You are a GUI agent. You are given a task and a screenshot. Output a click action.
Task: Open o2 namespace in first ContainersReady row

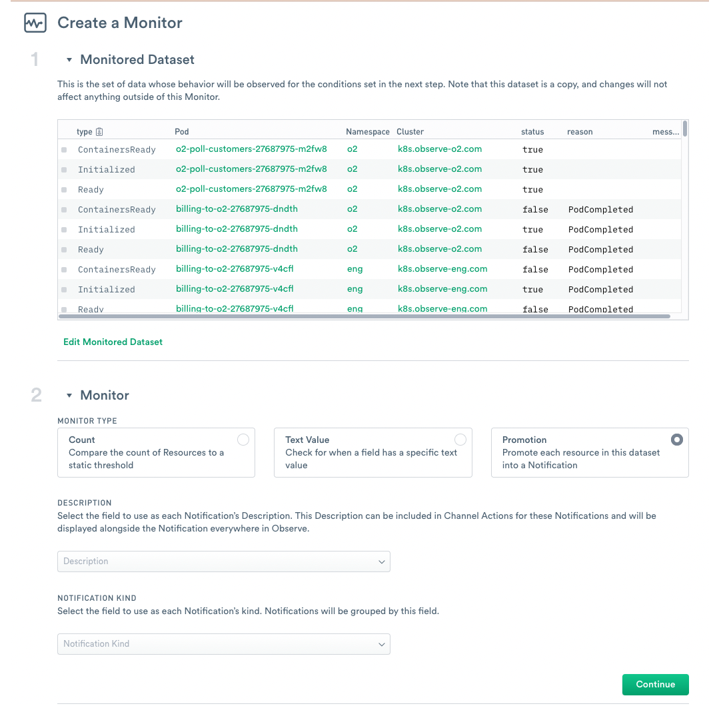click(x=352, y=149)
